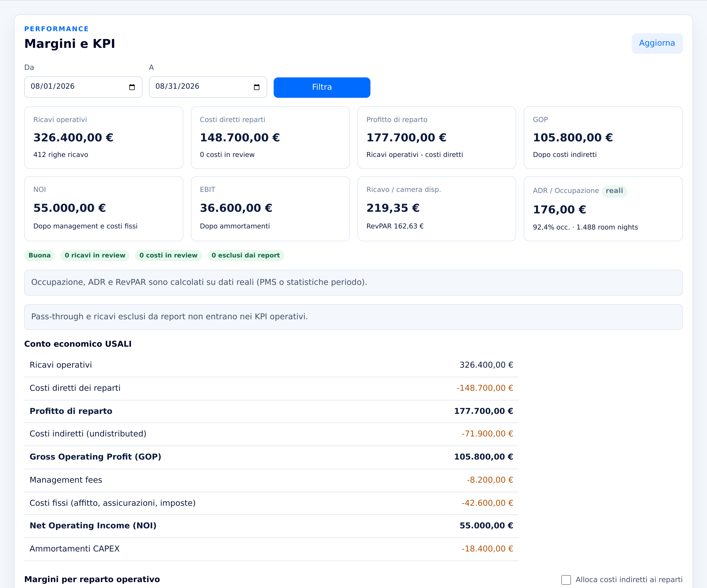Click the Da date input 08/01/2026
This screenshot has width=707, height=588.
pyautogui.click(x=83, y=87)
